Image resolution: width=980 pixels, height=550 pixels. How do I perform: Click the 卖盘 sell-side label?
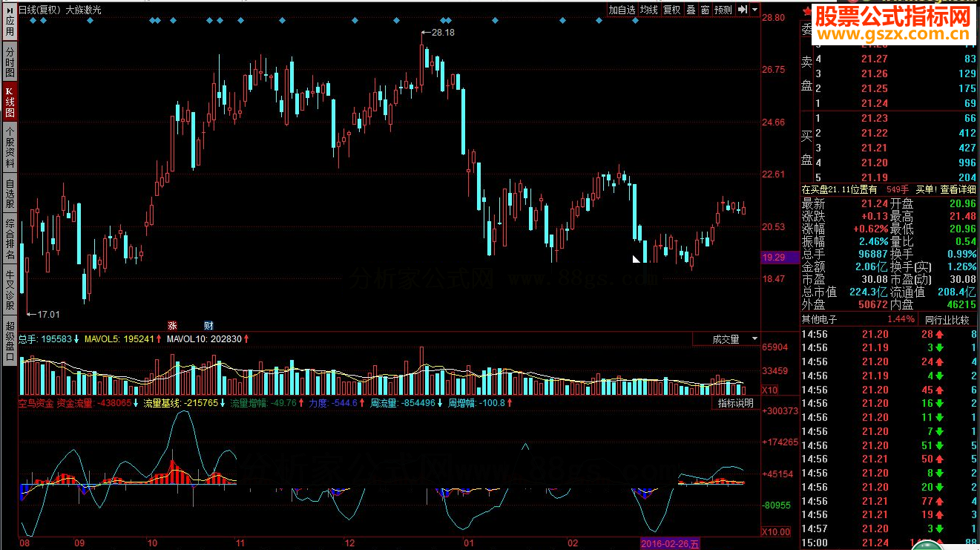point(806,73)
